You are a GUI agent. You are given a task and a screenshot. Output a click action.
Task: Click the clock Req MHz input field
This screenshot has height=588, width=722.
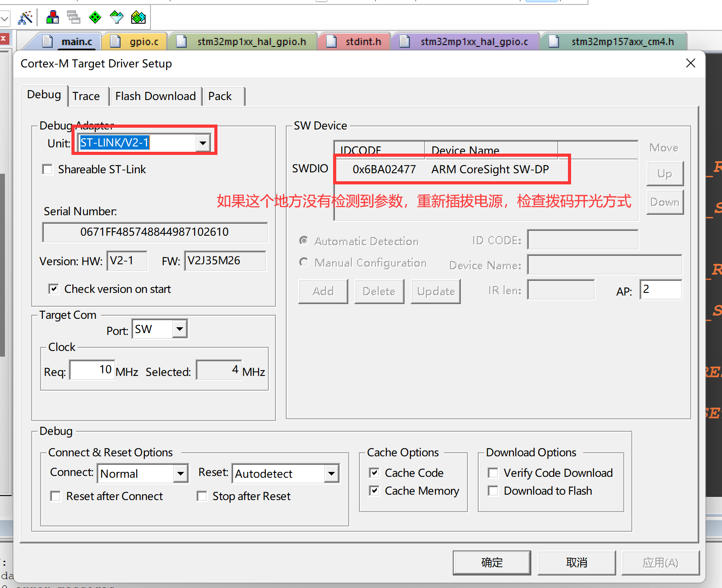tap(92, 370)
